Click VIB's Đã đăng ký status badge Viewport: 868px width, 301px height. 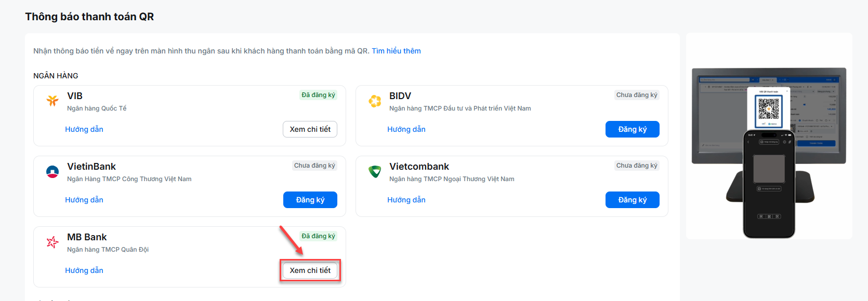[319, 95]
